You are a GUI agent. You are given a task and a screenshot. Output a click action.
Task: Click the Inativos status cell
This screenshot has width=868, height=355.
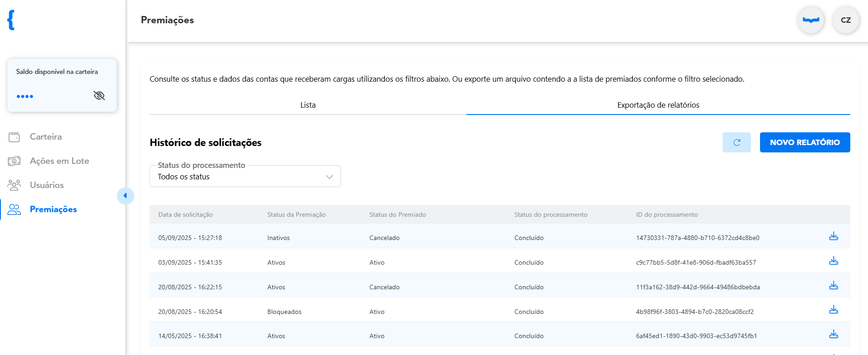coord(279,238)
